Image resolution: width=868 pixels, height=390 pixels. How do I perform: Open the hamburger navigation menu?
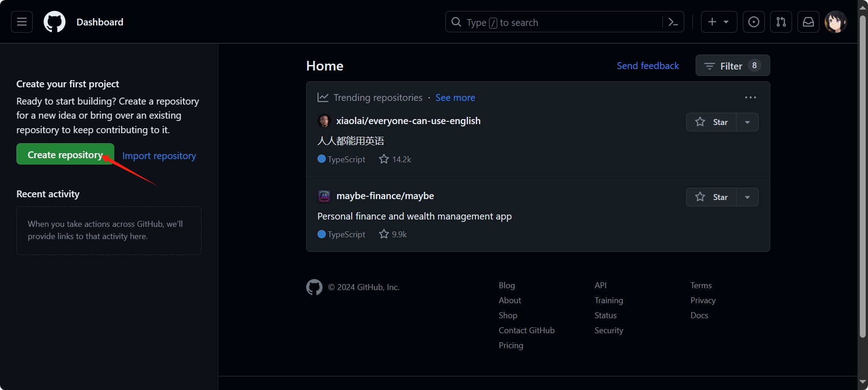point(22,22)
